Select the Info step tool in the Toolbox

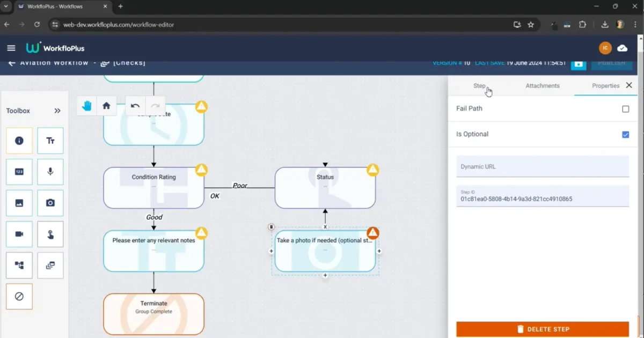pos(19,141)
